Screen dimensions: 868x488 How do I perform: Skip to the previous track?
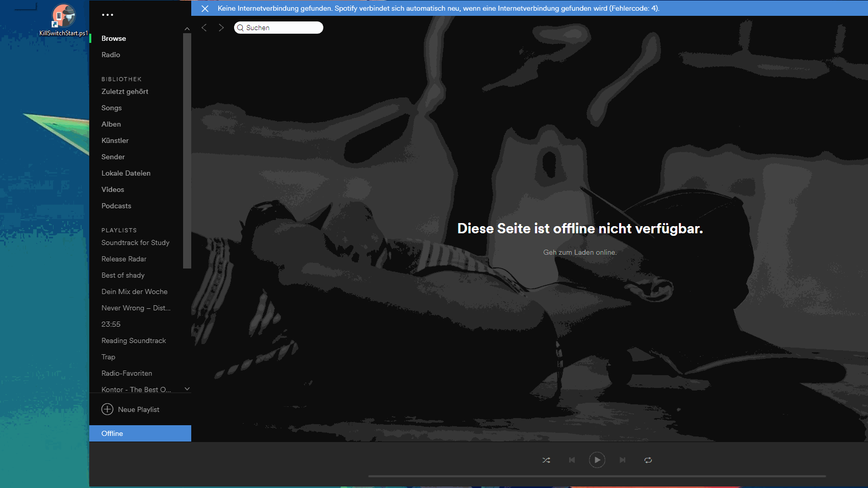[x=572, y=460]
